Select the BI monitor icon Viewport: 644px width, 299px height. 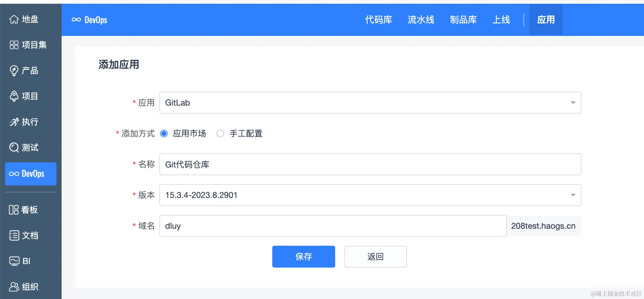pyautogui.click(x=14, y=261)
